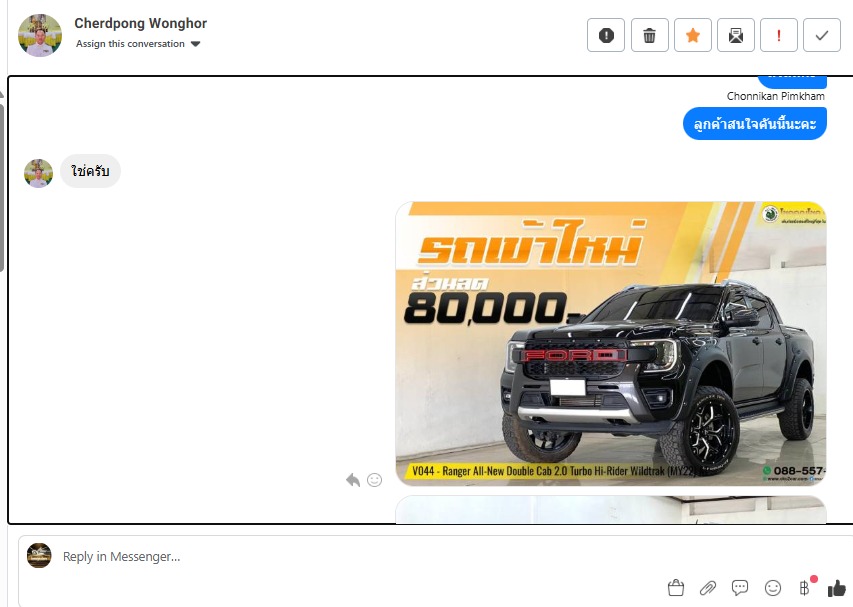Open Cherdpong Wonghor profile name

[x=140, y=23]
